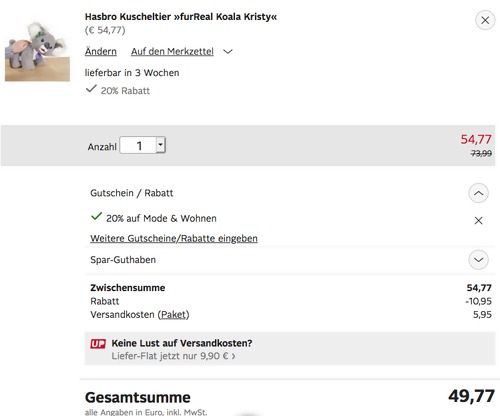This screenshot has width=500, height=416.
Task: Remove the 20% auf Mode & Wohnen voucher
Action: click(x=478, y=220)
